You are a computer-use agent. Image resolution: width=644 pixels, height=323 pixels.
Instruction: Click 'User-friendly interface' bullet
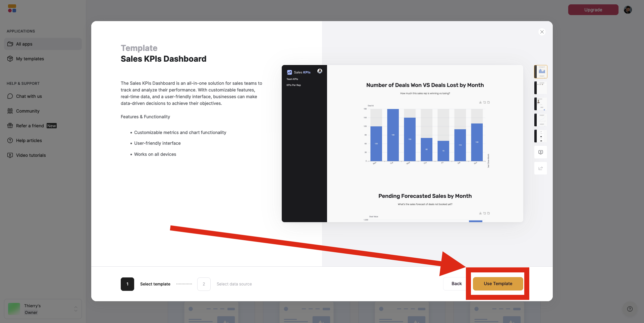(157, 143)
